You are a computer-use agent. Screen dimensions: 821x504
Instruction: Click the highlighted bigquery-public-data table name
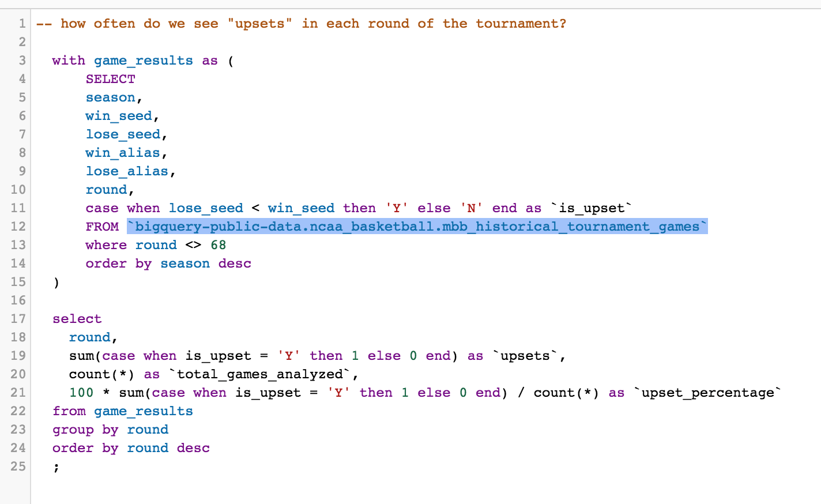pos(417,227)
